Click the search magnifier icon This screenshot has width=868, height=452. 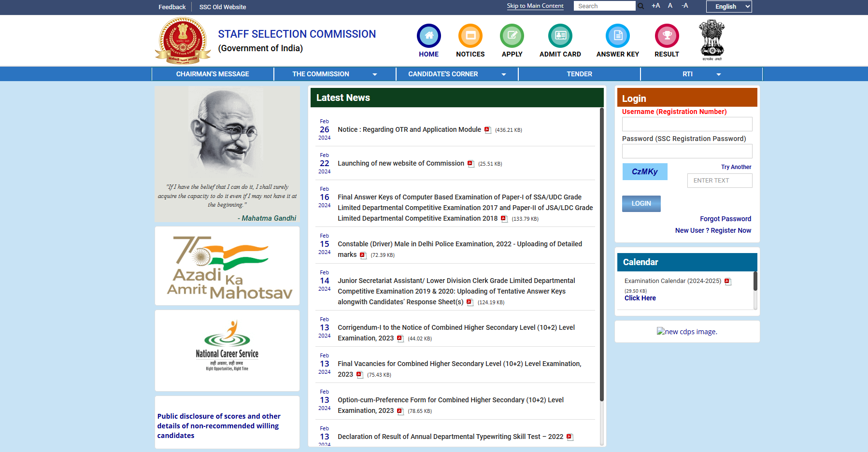[x=641, y=6]
